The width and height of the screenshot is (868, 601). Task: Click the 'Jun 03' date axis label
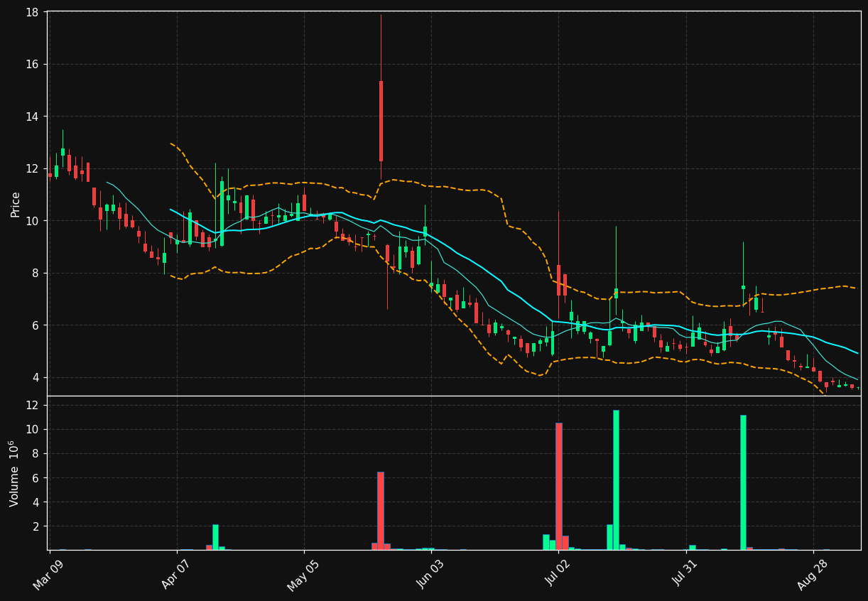[x=430, y=575]
